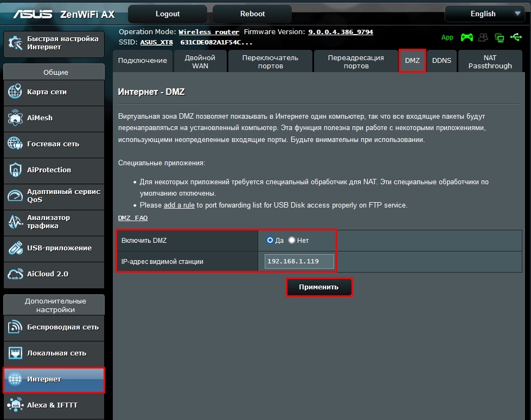Open Adaptive QoS service page

pyautogui.click(x=54, y=196)
